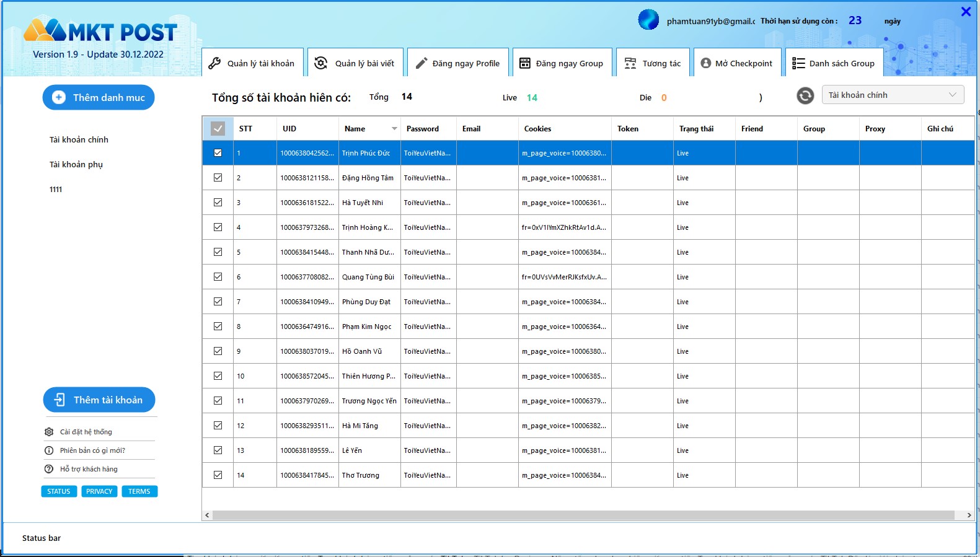The width and height of the screenshot is (980, 557).
Task: Select the Tài khoản phụ category
Action: [x=76, y=164]
